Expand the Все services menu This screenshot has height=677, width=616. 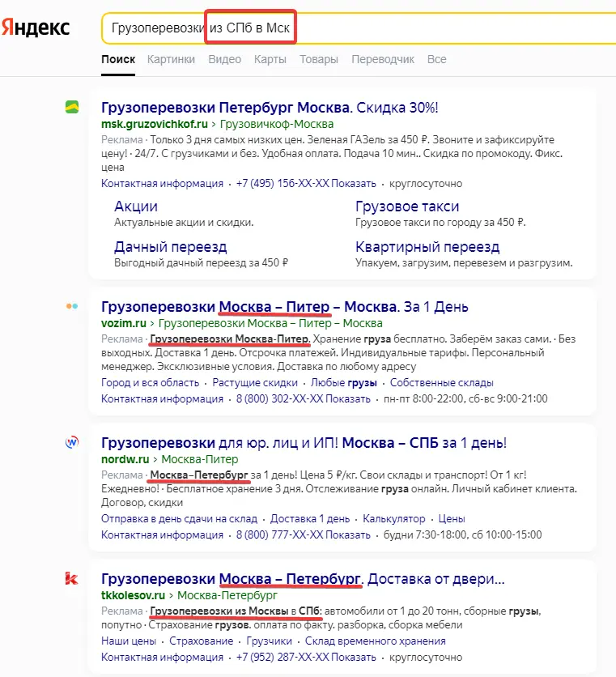[x=436, y=59]
